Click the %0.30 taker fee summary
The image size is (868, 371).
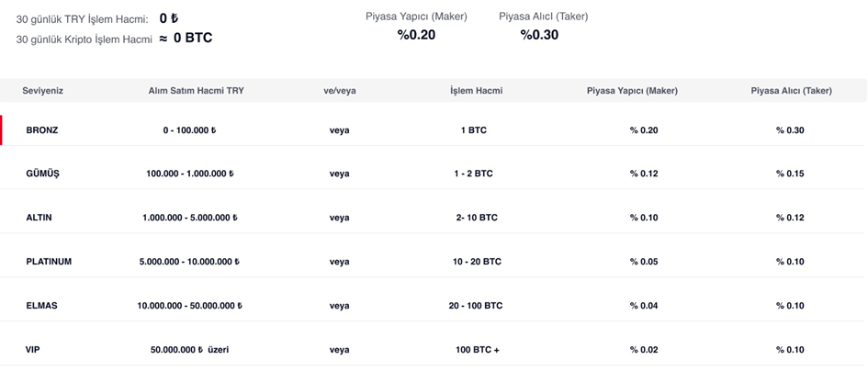pos(539,35)
